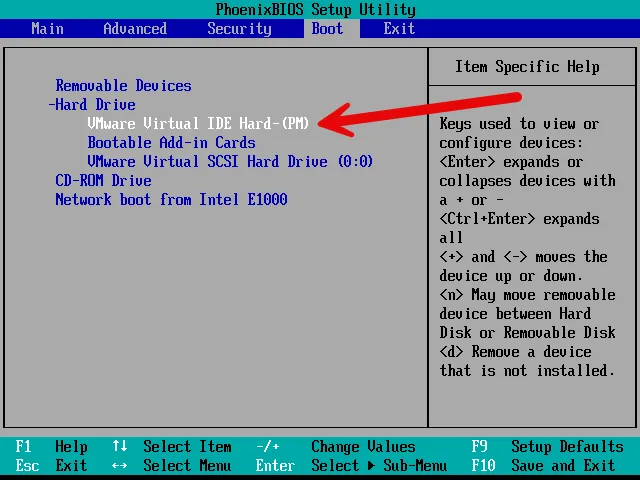The image size is (640, 480).
Task: Click the Esc Exit key hint
Action: tap(51, 465)
